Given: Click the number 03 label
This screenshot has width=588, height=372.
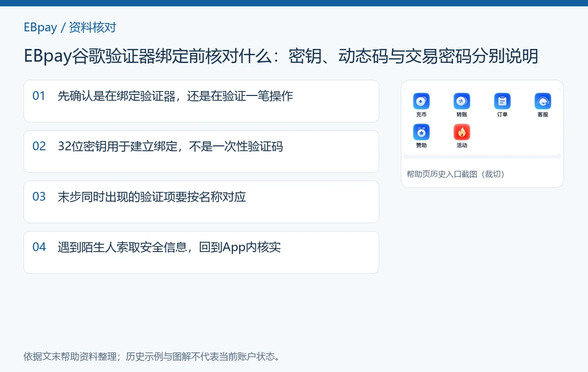Looking at the screenshot, I should (39, 197).
